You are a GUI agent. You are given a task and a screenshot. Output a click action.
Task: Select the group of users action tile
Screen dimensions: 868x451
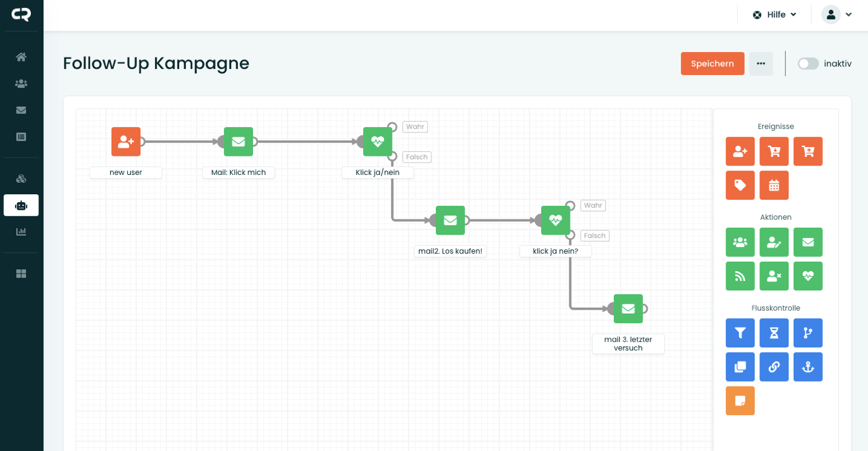(740, 242)
